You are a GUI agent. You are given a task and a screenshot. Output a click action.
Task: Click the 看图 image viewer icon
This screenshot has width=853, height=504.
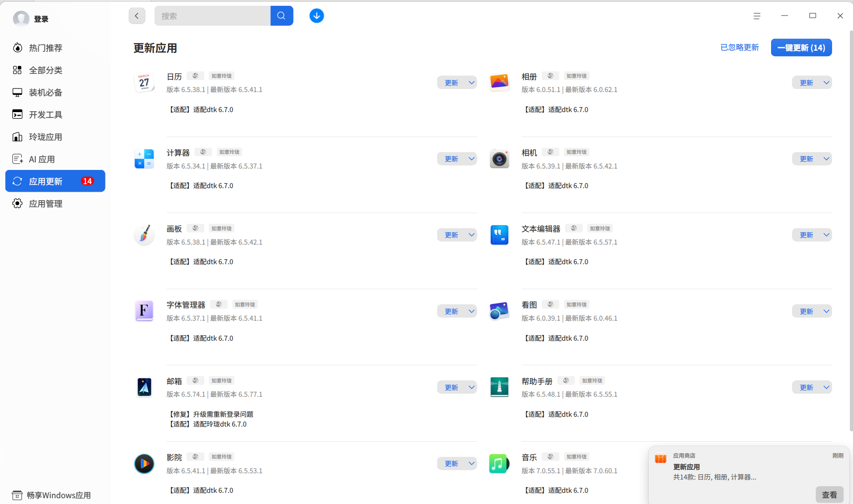point(499,311)
